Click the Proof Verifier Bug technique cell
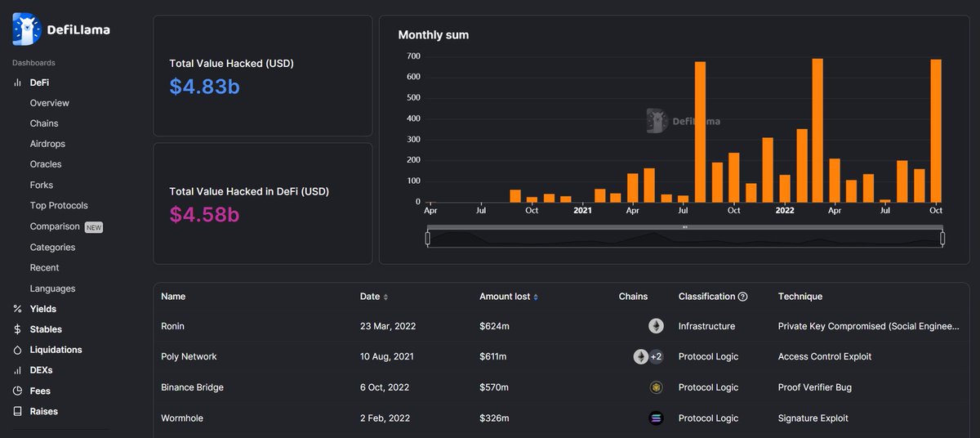Viewport: 980px width, 438px height. pyautogui.click(x=815, y=387)
